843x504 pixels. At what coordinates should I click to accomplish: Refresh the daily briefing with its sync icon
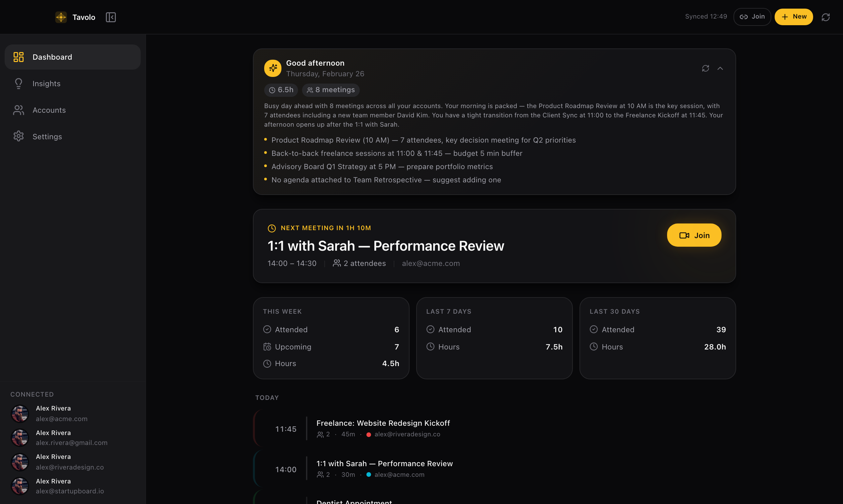point(705,68)
